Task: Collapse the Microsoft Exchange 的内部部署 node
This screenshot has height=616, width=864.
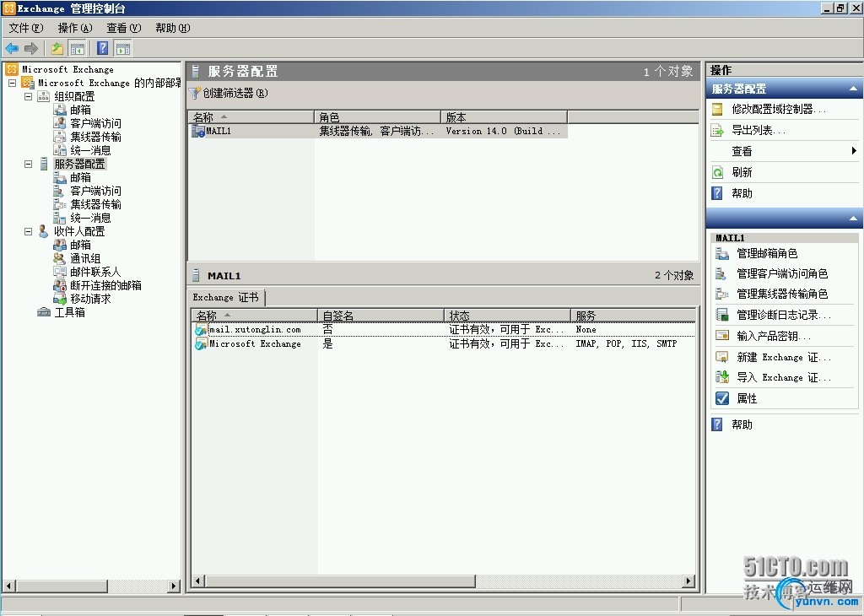Action: pos(12,84)
